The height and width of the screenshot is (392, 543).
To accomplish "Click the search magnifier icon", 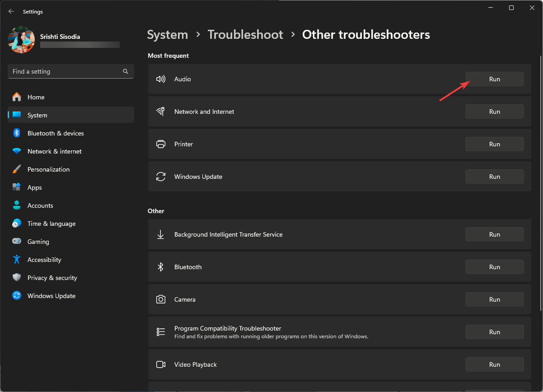I will (126, 71).
